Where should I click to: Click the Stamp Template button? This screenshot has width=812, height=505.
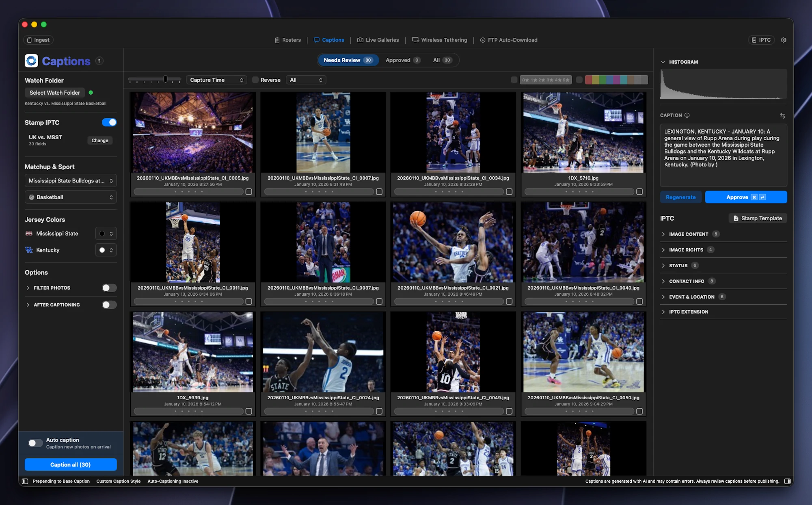click(x=758, y=218)
